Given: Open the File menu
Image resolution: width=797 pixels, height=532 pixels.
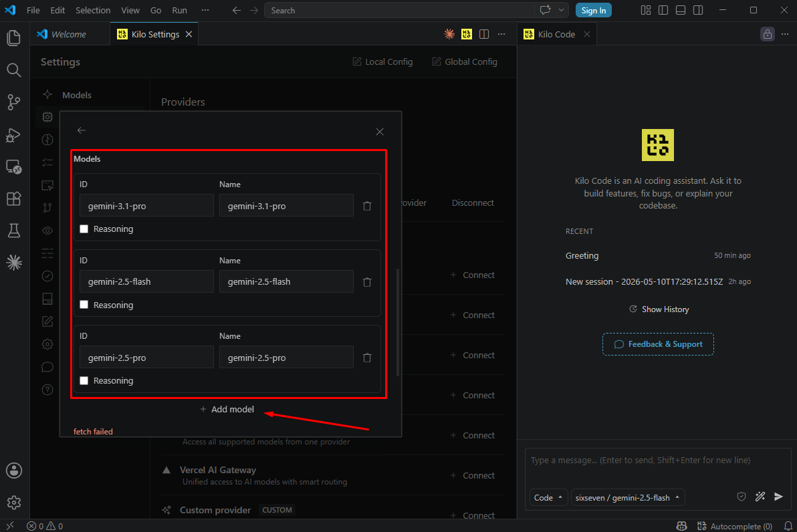Looking at the screenshot, I should [x=33, y=10].
